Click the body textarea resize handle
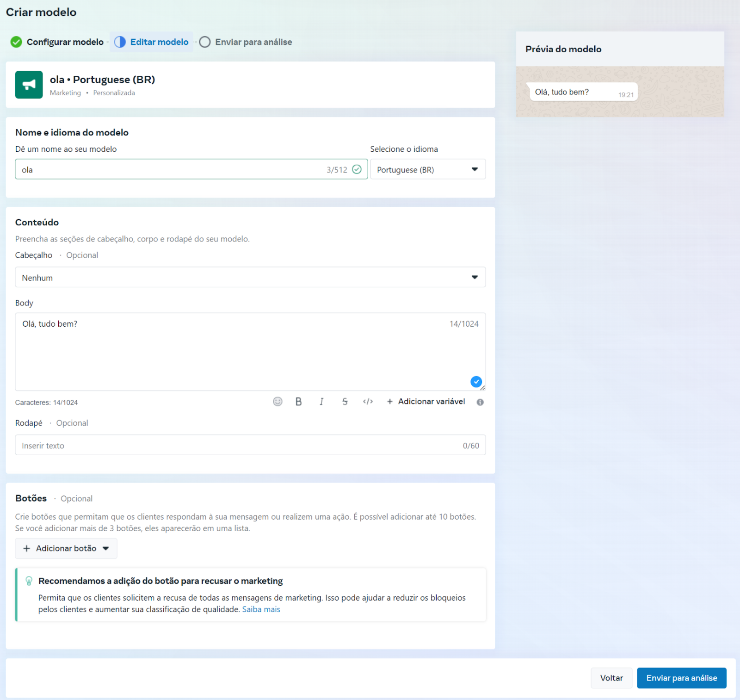The height and width of the screenshot is (700, 740). tap(482, 388)
